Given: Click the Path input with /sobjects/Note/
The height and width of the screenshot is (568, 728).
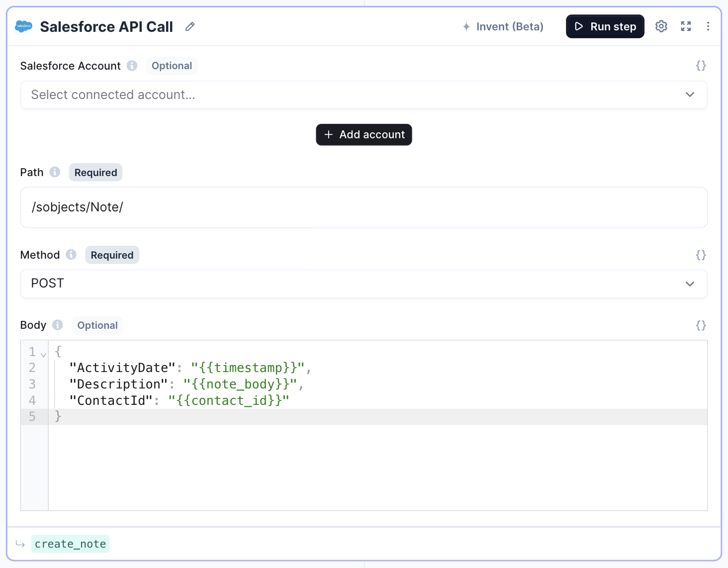Looking at the screenshot, I should tap(364, 207).
